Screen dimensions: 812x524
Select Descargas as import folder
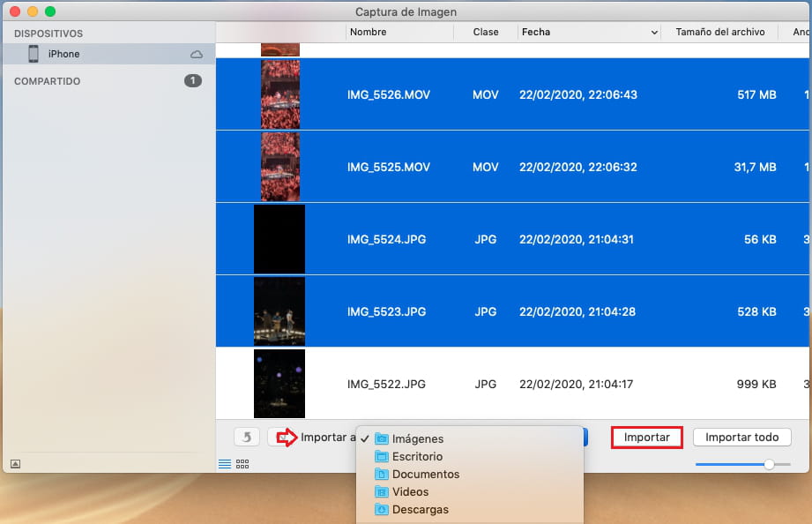coord(420,510)
